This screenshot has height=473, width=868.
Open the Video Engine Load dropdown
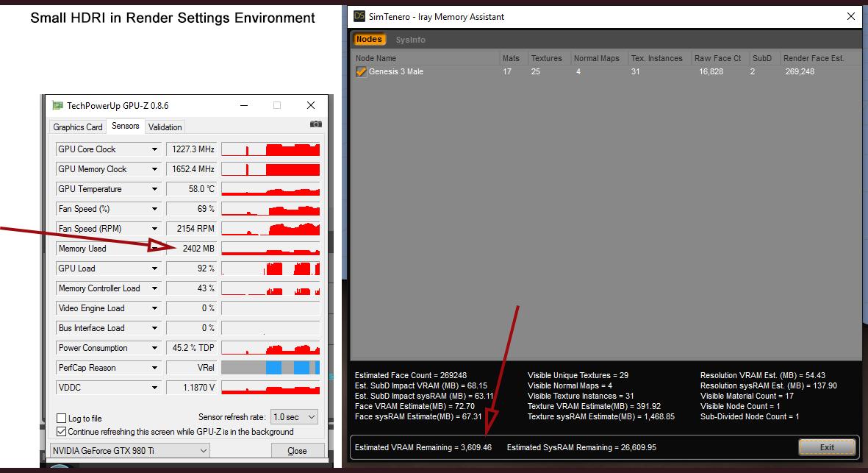click(154, 308)
